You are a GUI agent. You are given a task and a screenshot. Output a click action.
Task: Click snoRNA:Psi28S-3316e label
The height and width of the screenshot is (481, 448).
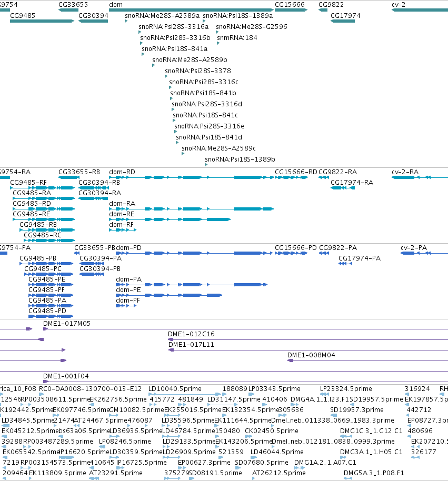click(210, 126)
